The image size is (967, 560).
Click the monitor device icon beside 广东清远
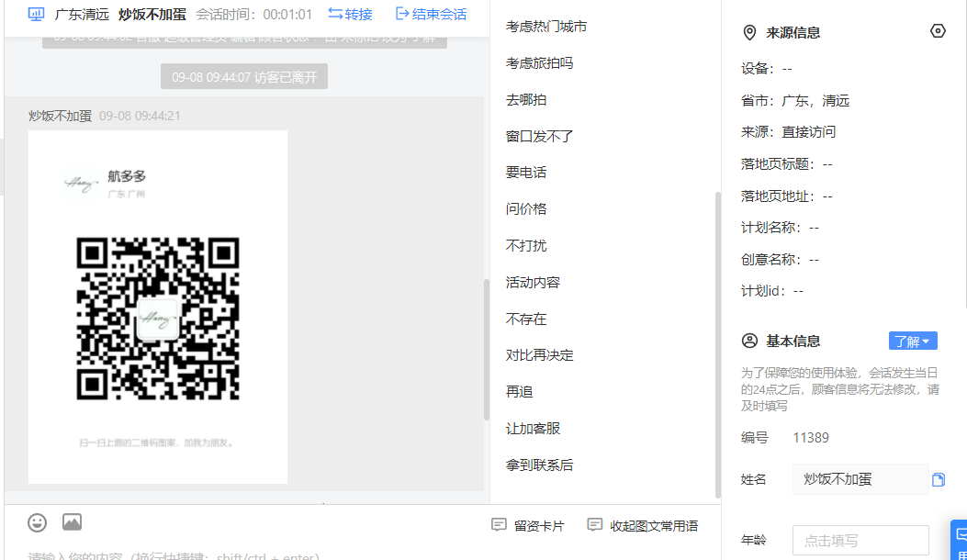point(37,14)
